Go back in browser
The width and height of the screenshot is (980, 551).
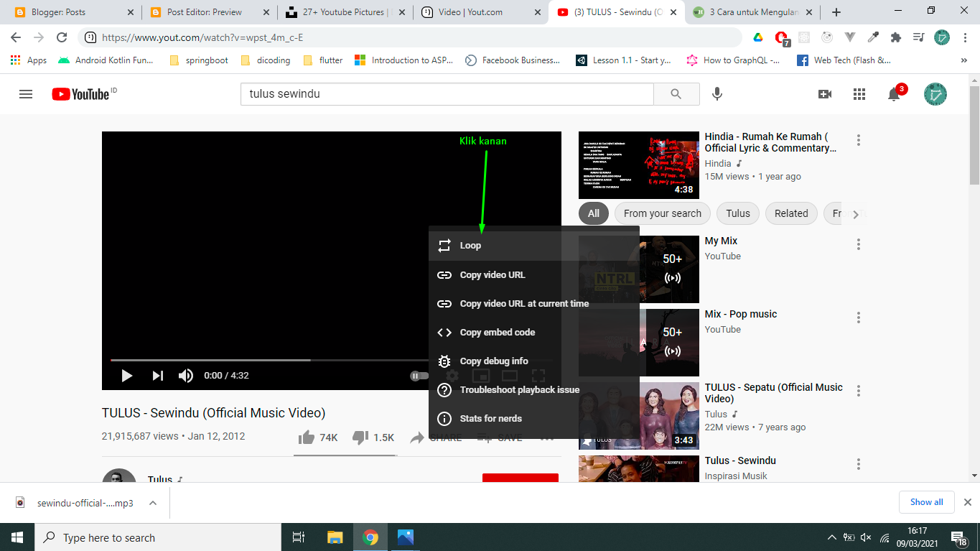click(16, 37)
